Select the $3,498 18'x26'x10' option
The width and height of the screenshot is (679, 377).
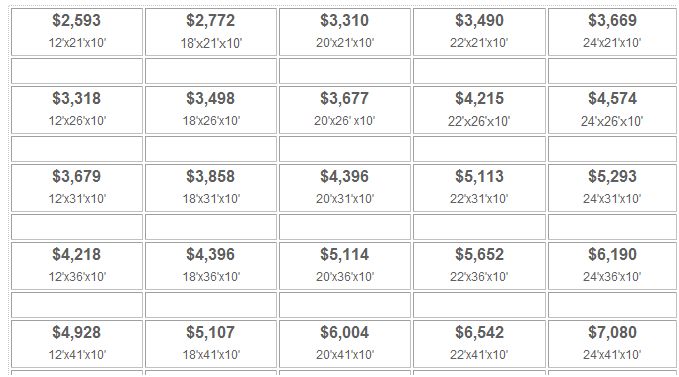pos(211,110)
